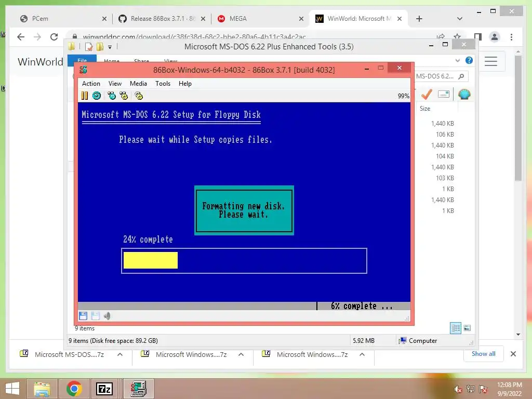
Task: Open the 86Box Help menu
Action: pyautogui.click(x=185, y=84)
